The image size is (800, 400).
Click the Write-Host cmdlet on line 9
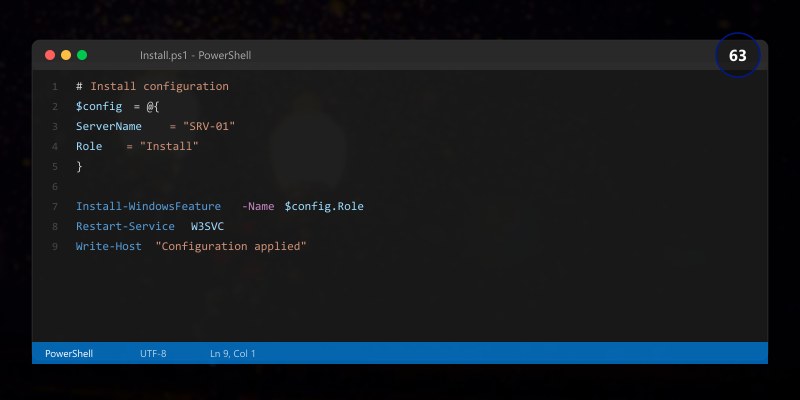(109, 246)
